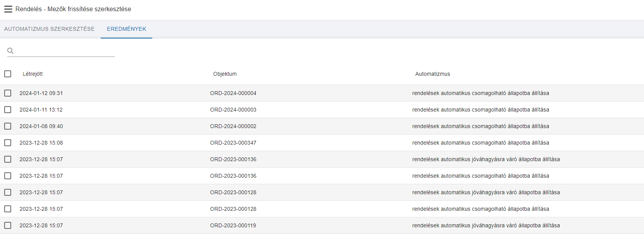Mark the checkbox of the ORD-2023-000347 row
This screenshot has height=235, width=644.
pyautogui.click(x=8, y=143)
